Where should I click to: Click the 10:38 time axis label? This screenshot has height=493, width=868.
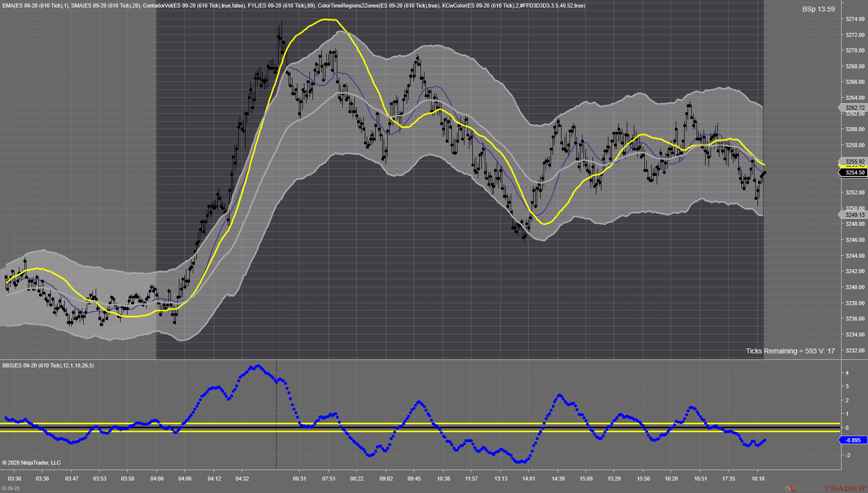443,479
